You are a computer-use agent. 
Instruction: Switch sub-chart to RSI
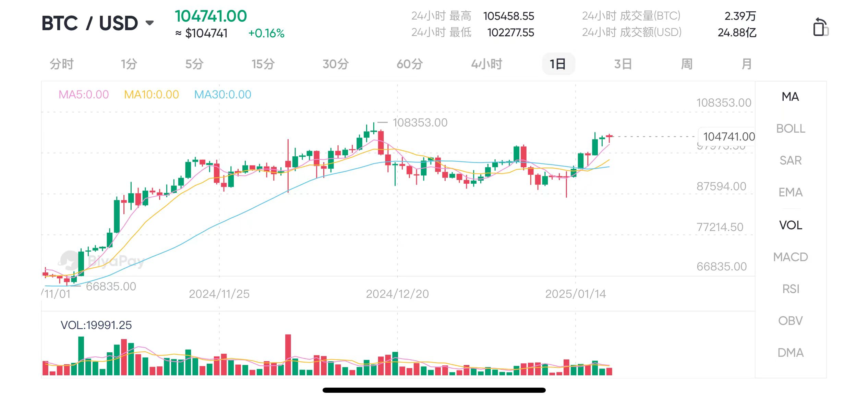(790, 289)
